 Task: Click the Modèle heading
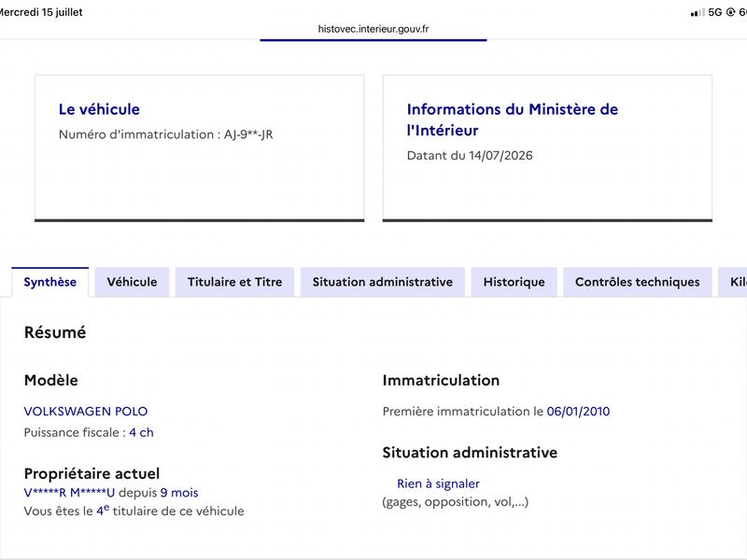[x=51, y=380]
